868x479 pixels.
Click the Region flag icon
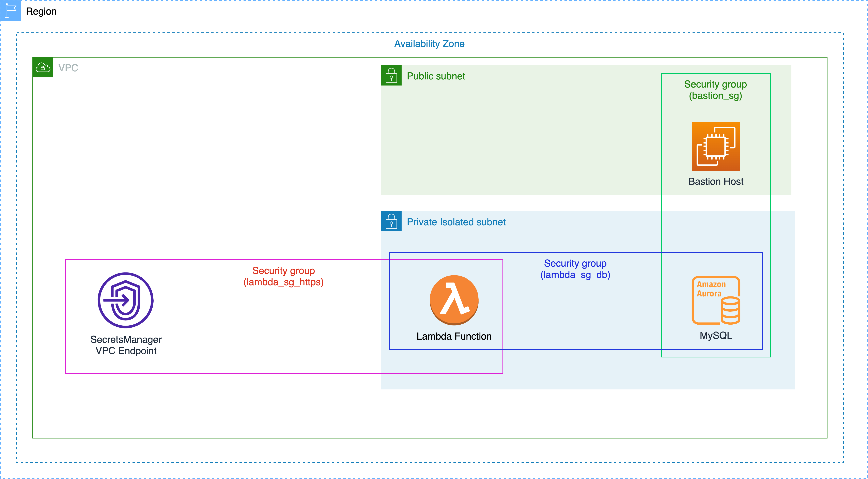tap(11, 11)
